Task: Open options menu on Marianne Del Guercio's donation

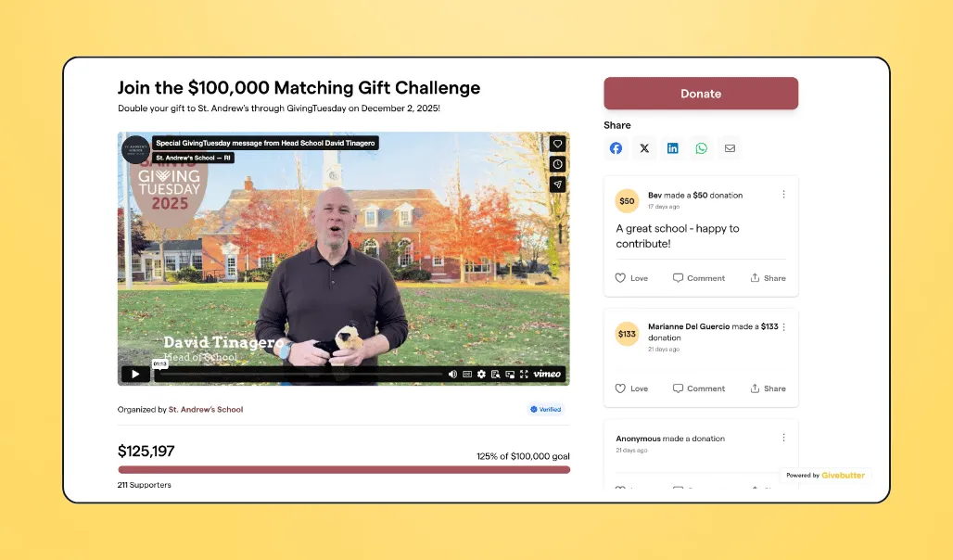Action: [783, 327]
